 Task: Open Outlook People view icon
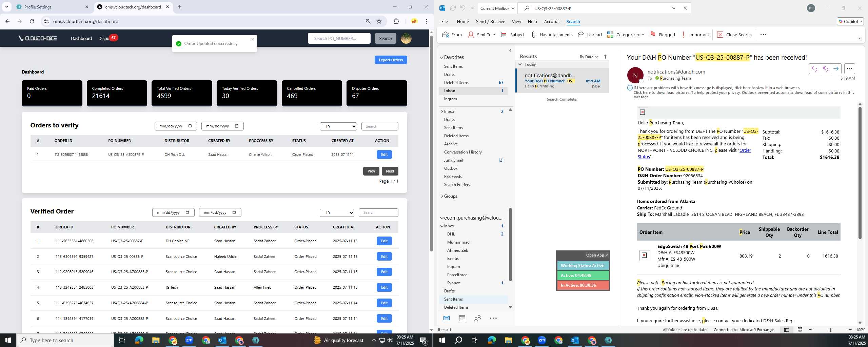tap(477, 318)
